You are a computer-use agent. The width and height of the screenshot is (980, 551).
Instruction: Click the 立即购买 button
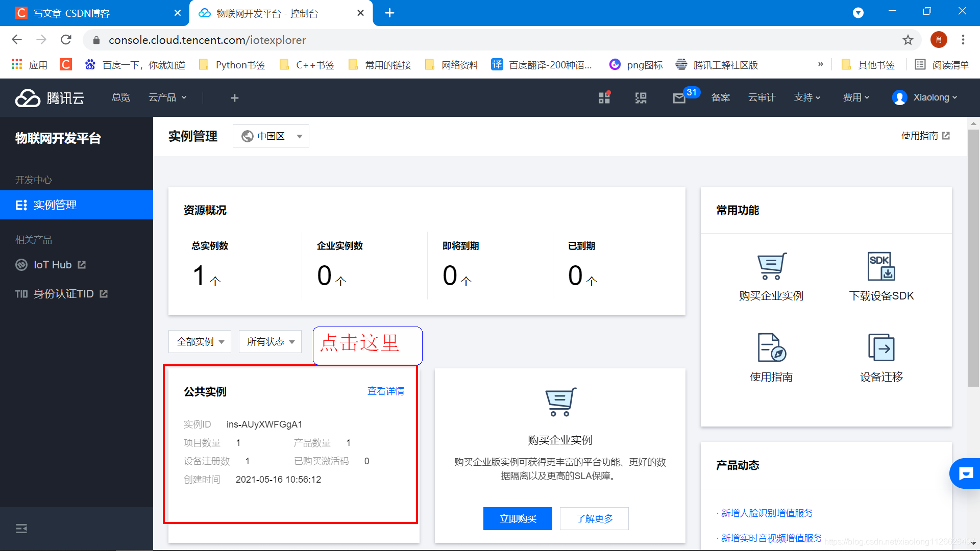518,519
